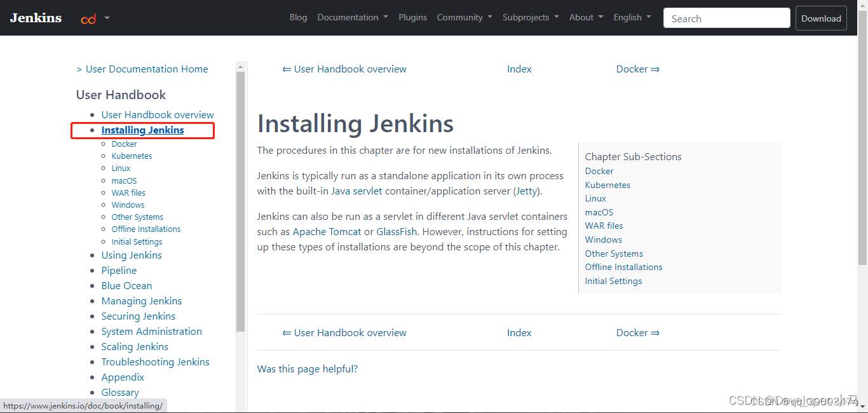Expand the Community dropdown menu
Screen dimensions: 868x413
coord(465,17)
